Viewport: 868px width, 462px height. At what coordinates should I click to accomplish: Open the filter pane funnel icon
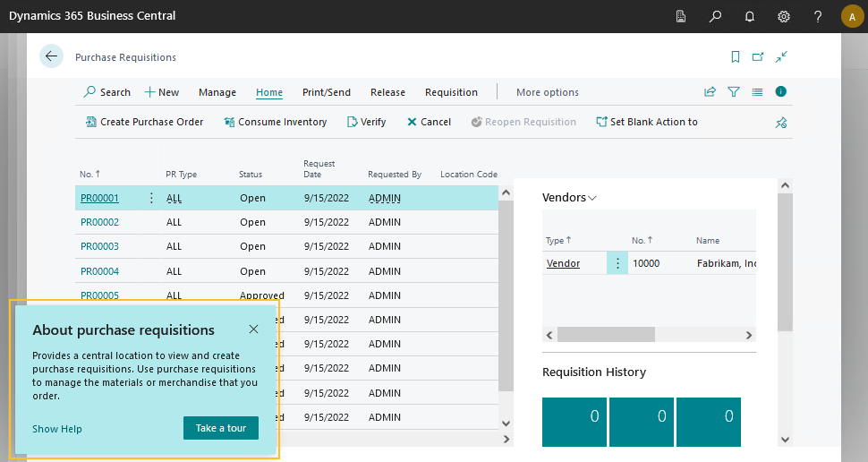click(734, 91)
